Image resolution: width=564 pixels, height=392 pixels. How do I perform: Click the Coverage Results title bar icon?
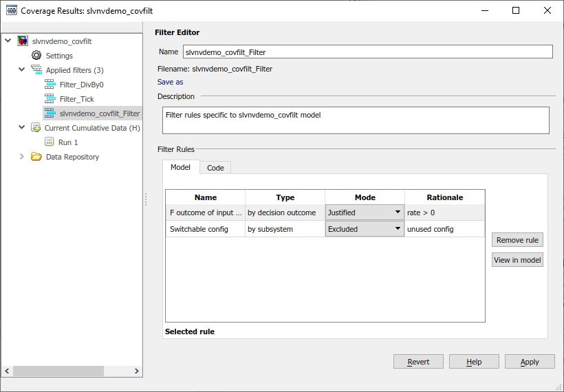[12, 10]
